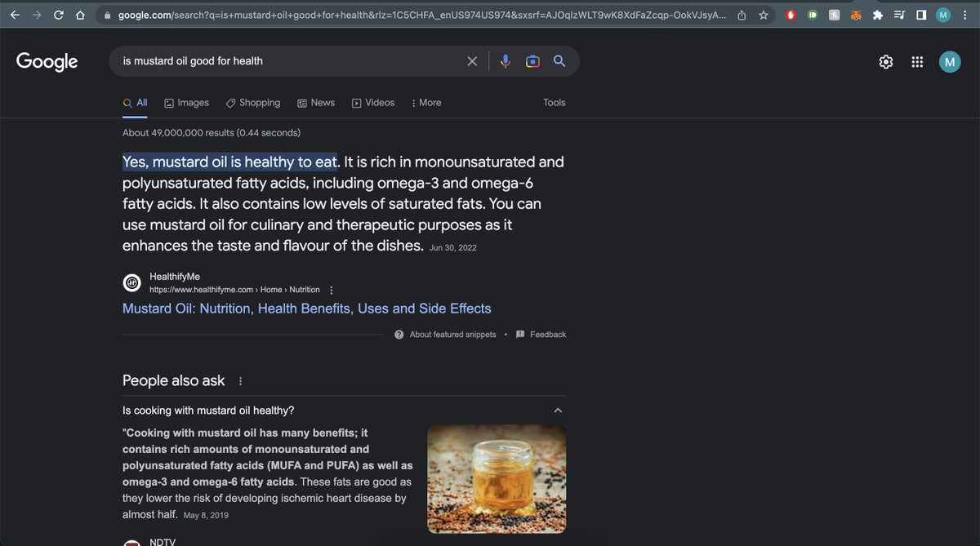The image size is (980, 546).
Task: Bookmark this page with the star icon
Action: (764, 15)
